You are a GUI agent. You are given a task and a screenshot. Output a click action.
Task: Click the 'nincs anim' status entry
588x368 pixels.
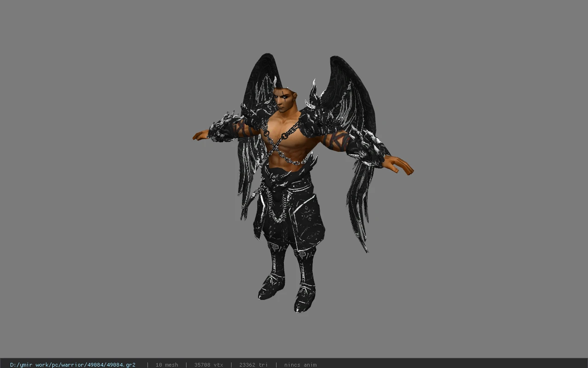[300, 365]
